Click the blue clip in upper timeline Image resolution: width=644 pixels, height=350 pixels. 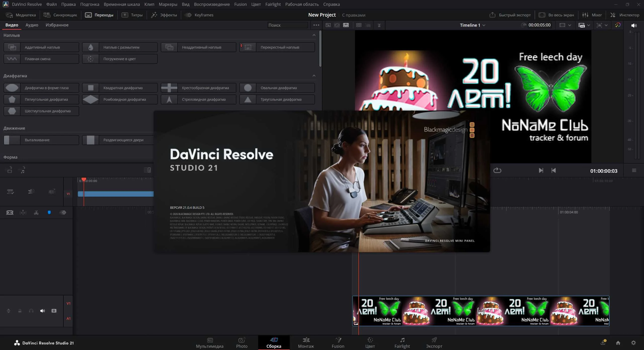[116, 194]
